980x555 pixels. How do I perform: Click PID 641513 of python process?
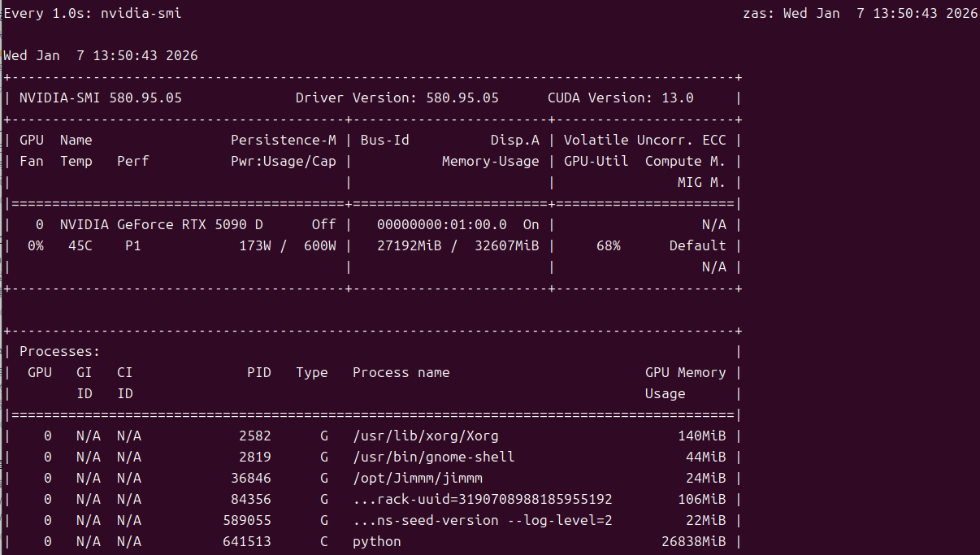point(247,541)
